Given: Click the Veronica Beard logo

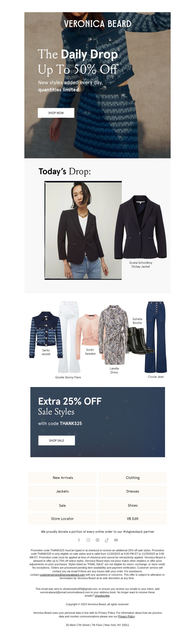Looking at the screenshot, I should coord(97,24).
